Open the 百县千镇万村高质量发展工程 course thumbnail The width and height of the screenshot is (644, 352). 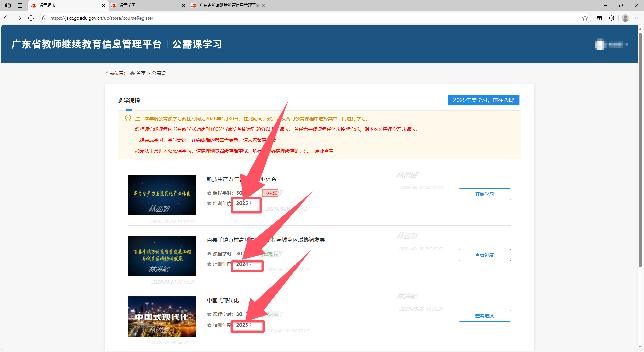pos(162,256)
